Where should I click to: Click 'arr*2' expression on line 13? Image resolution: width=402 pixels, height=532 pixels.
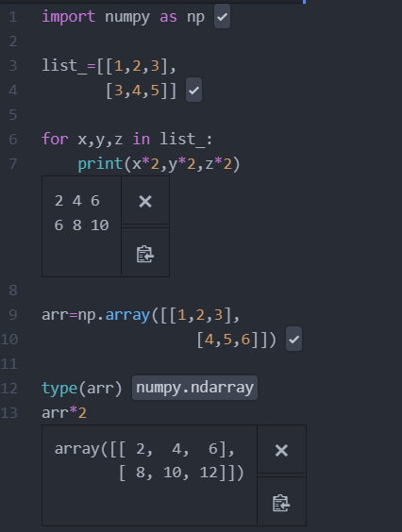click(64, 413)
